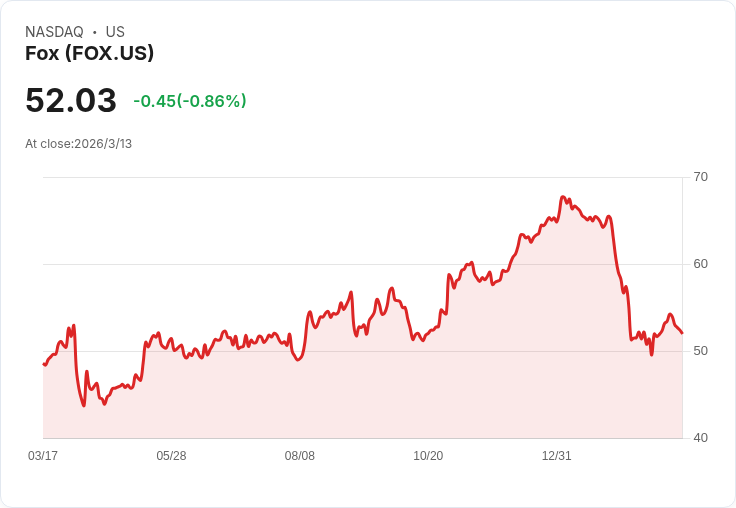Screen dimensions: 736x508
Task: Click the lowest dip of the price line
Action: 84,405
